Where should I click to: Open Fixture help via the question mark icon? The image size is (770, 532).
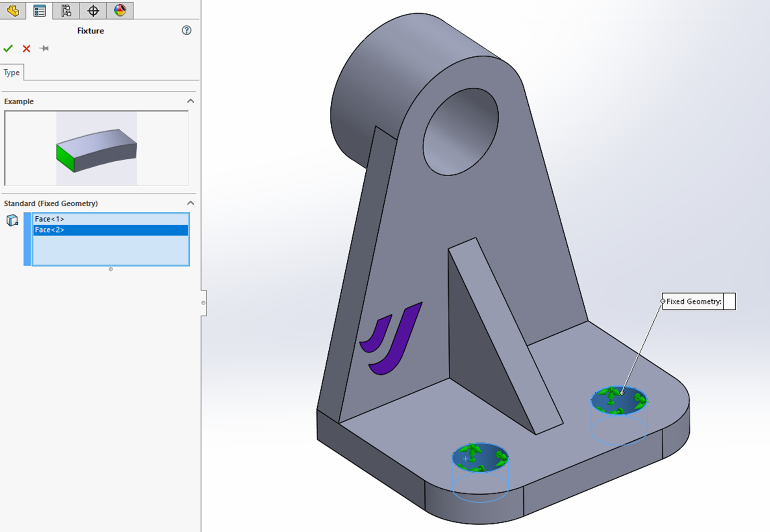click(187, 30)
